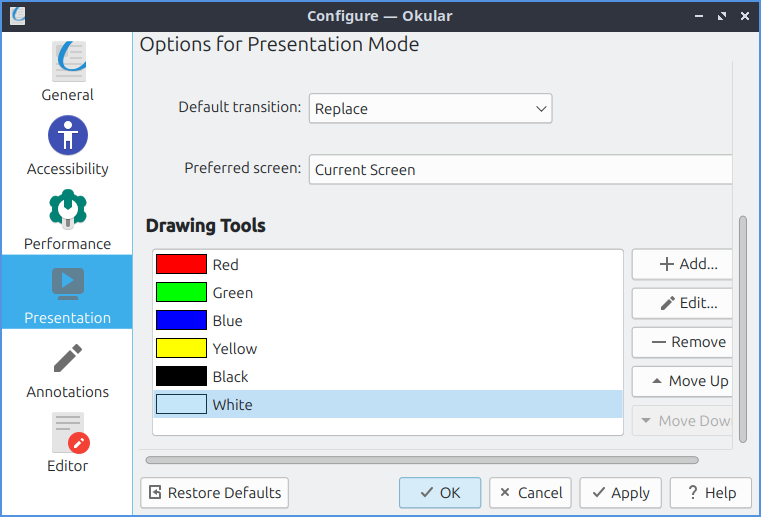The height and width of the screenshot is (517, 761).
Task: Open the Accessibility settings page
Action: click(x=67, y=146)
